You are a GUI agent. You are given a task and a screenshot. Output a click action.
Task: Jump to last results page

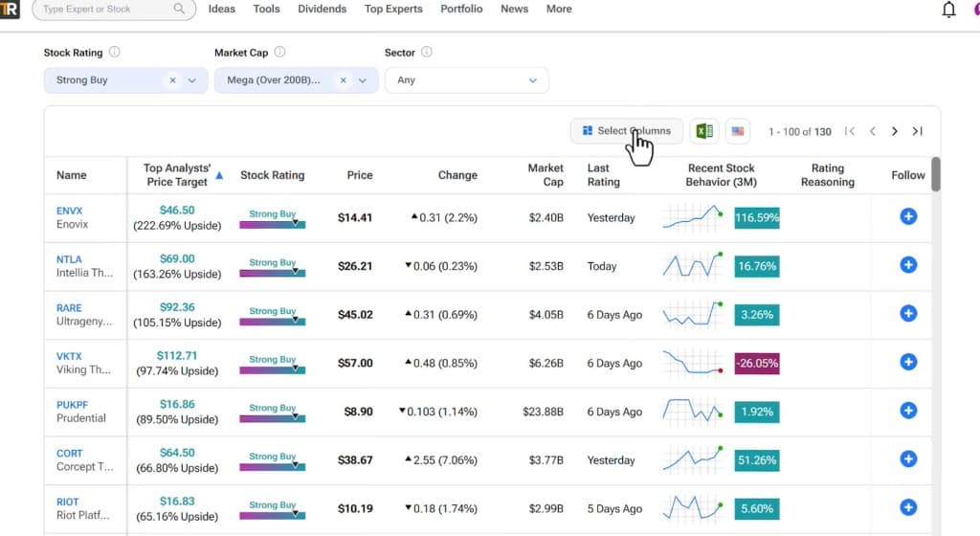pyautogui.click(x=918, y=131)
